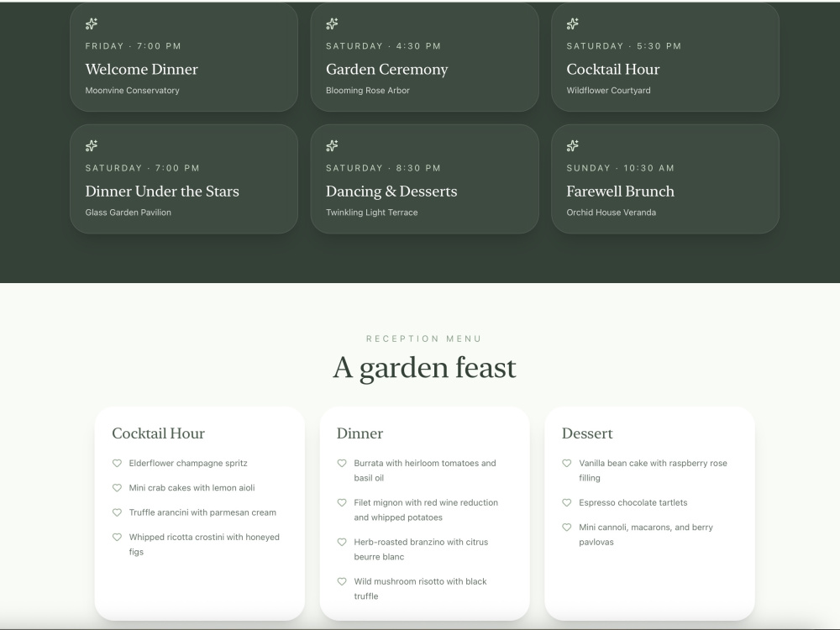Screen dimensions: 840x630
Task: Click Mini crab cakes with lemon aioli
Action: click(x=192, y=488)
